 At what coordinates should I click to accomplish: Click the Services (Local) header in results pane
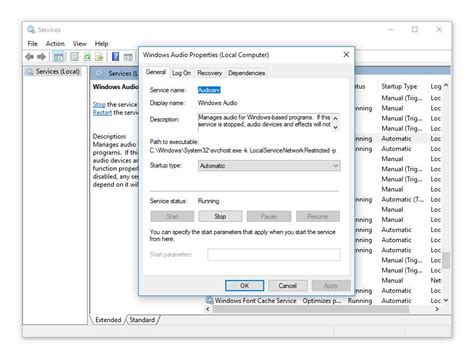[123, 73]
